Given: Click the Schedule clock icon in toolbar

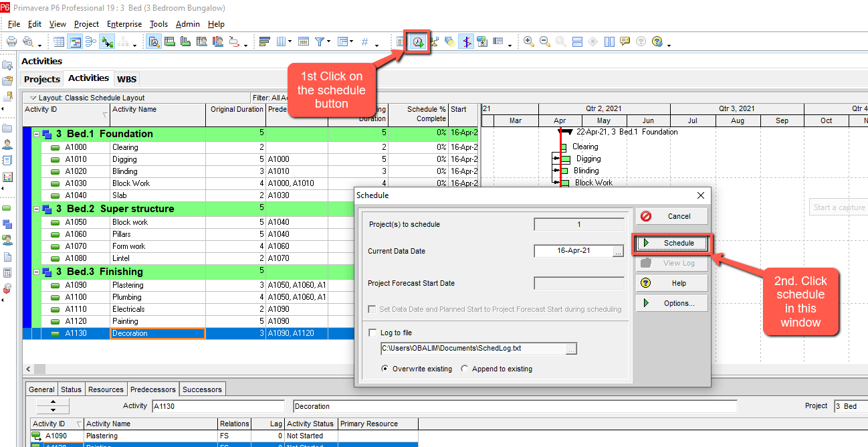Looking at the screenshot, I should (418, 41).
